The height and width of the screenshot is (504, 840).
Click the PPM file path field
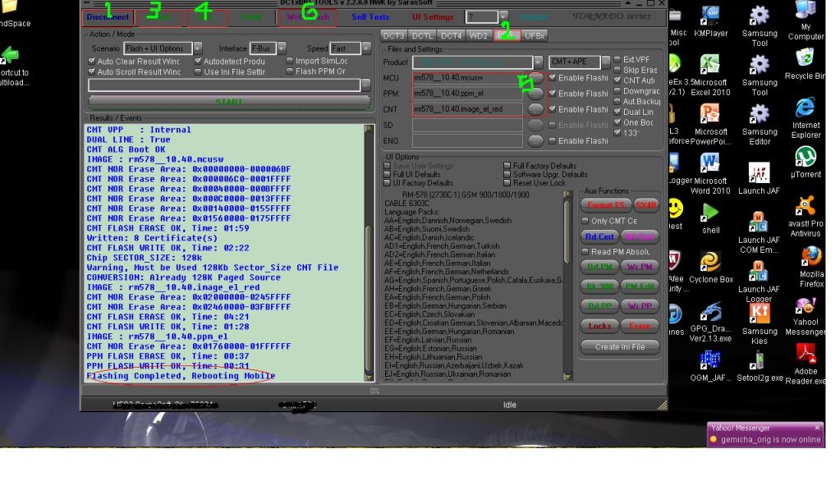coord(467,94)
